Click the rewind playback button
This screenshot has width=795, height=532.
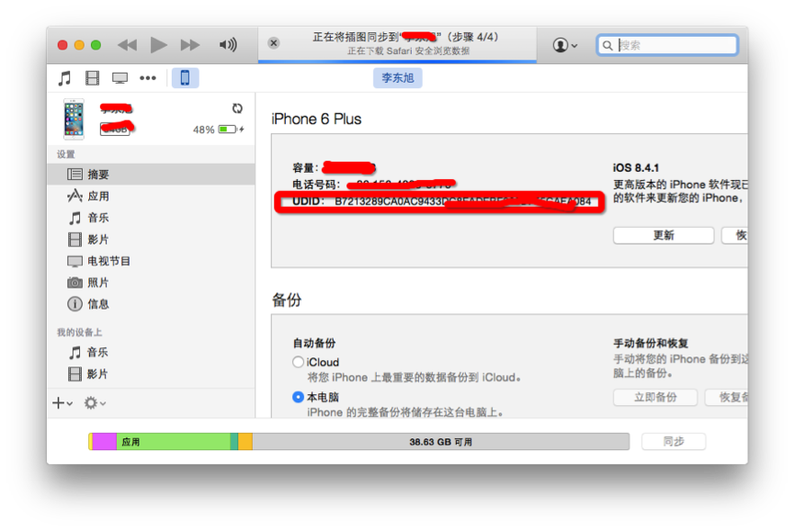pos(127,45)
